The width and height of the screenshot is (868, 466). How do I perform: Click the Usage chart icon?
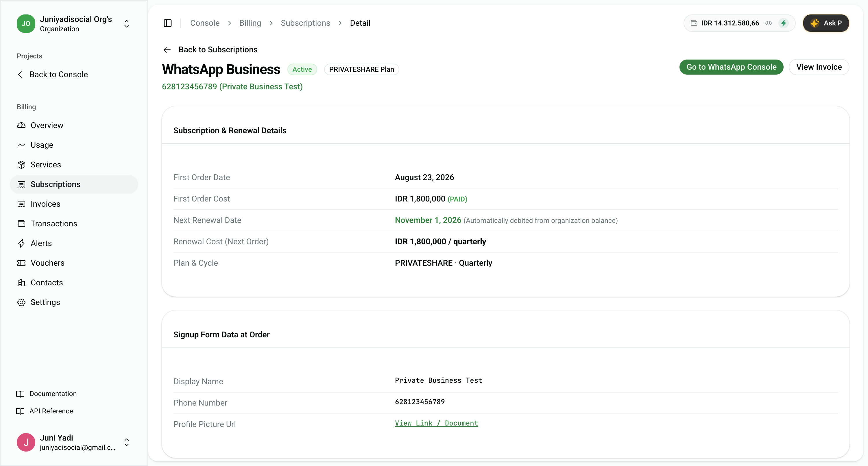[21, 145]
